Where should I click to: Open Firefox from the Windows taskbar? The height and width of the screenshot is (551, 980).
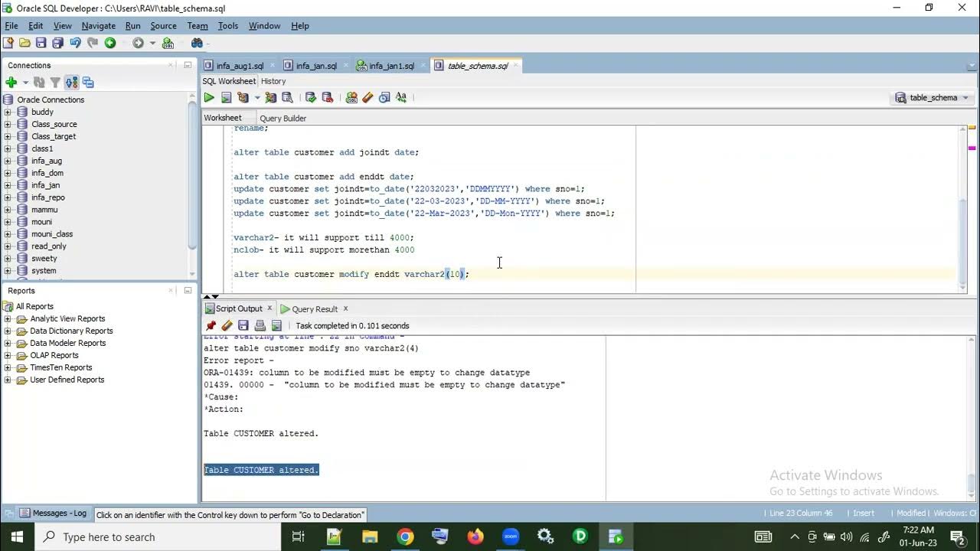(x=475, y=536)
